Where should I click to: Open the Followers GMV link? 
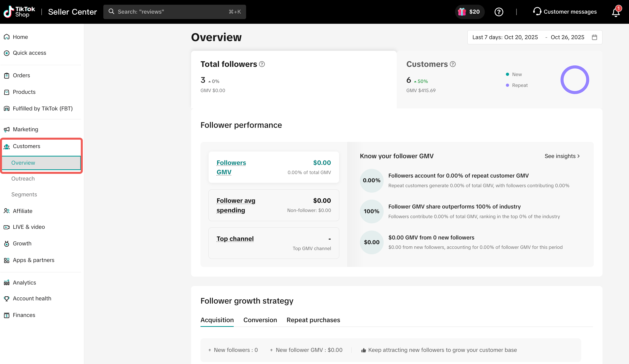231,167
